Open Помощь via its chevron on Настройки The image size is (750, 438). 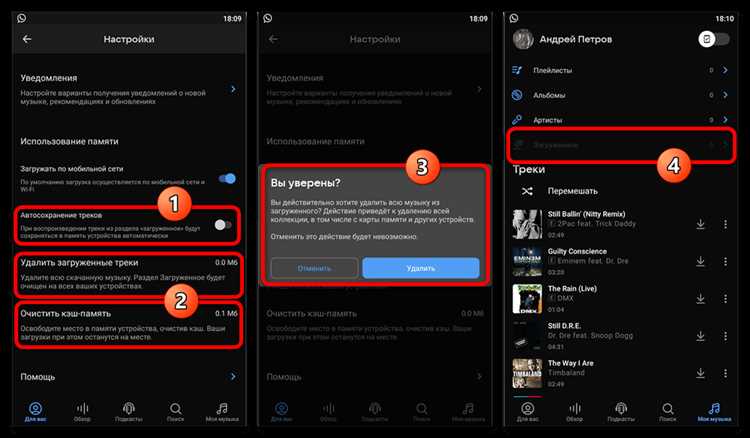click(233, 376)
